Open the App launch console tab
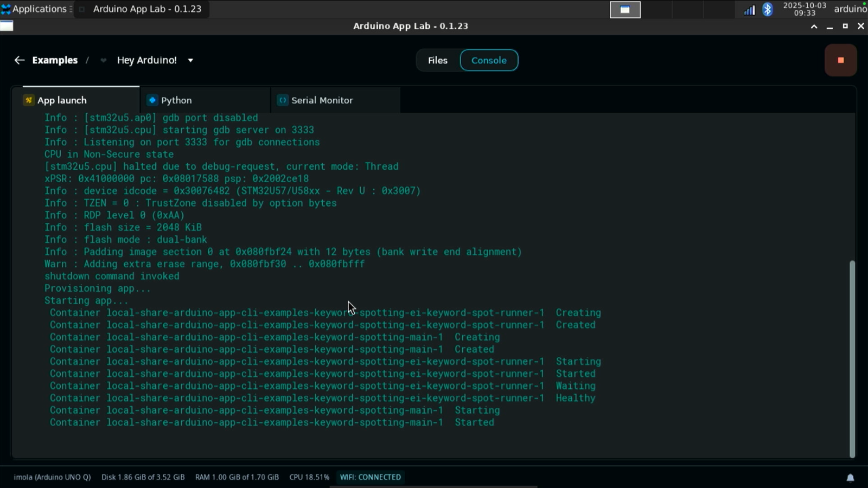The width and height of the screenshot is (868, 488). click(x=76, y=100)
